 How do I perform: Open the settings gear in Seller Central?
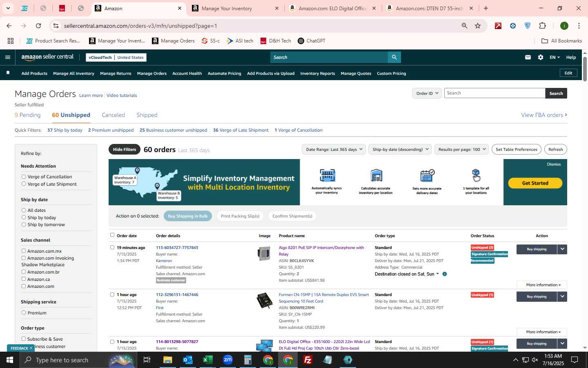pyautogui.click(x=541, y=57)
